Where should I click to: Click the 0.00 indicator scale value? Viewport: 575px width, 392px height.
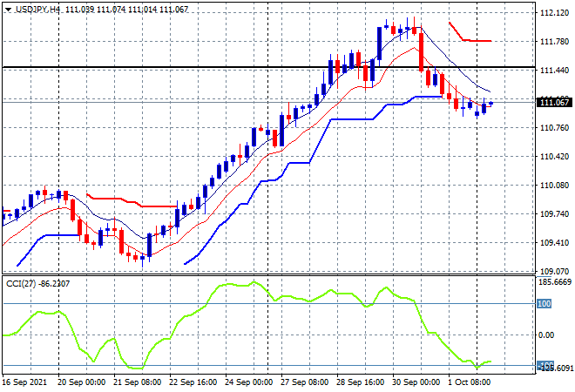coord(546,335)
